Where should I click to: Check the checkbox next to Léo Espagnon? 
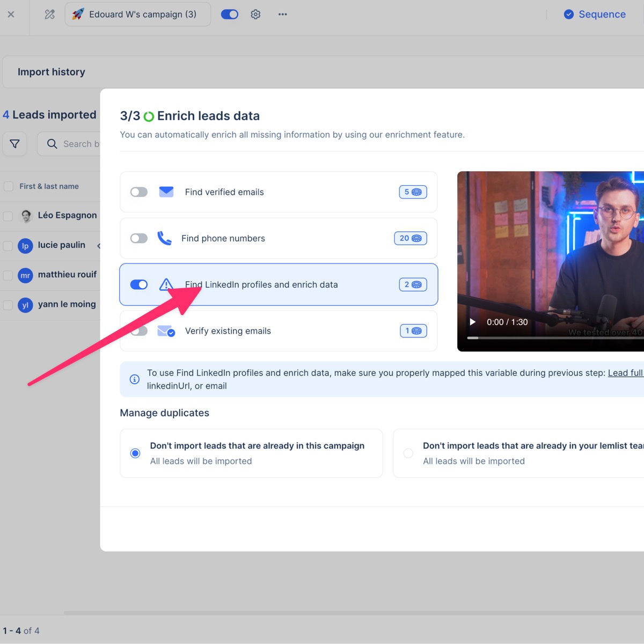(8, 216)
